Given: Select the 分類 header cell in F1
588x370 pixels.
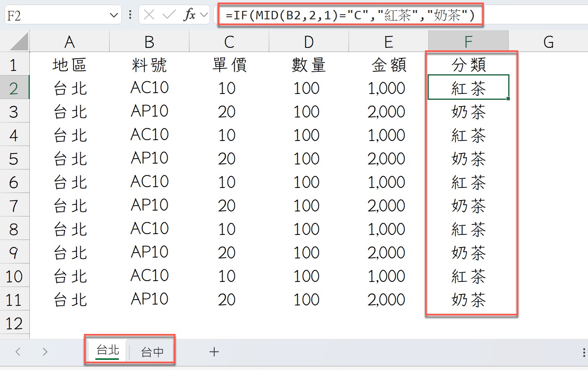Looking at the screenshot, I should (467, 65).
